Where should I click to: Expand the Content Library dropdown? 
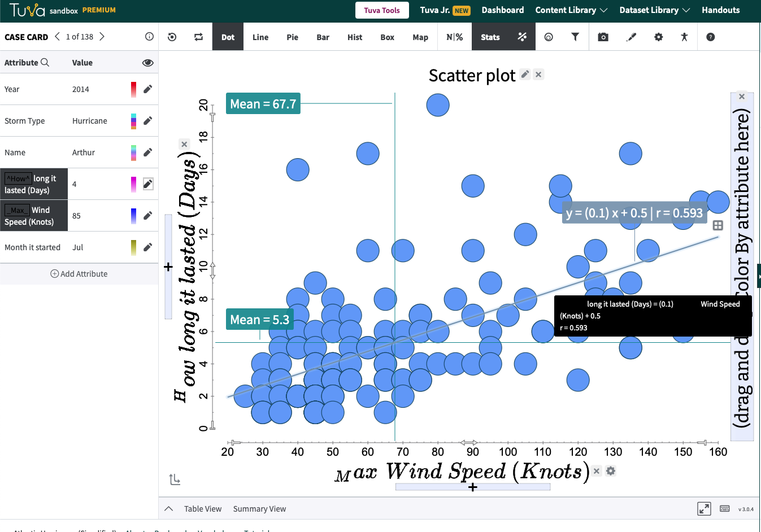[x=571, y=10]
